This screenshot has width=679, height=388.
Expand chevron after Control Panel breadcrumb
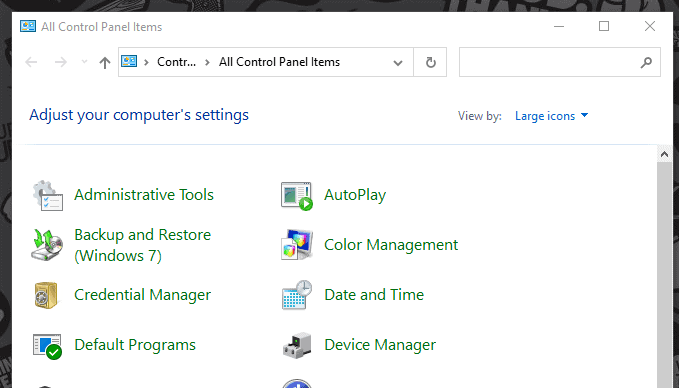207,62
